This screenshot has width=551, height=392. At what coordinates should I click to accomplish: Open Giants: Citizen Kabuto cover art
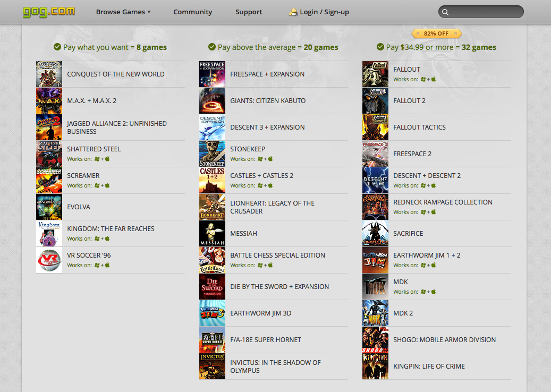(x=212, y=101)
